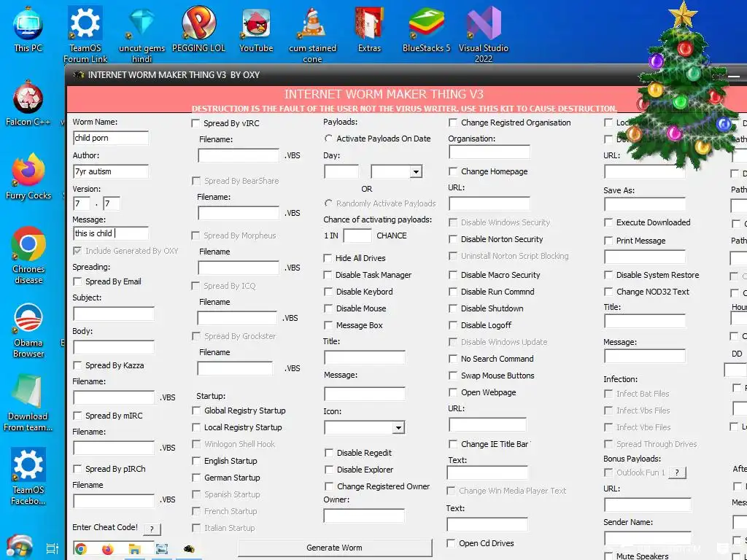Focus the Worm Name input field
Screen dimensions: 747x560
(x=111, y=138)
